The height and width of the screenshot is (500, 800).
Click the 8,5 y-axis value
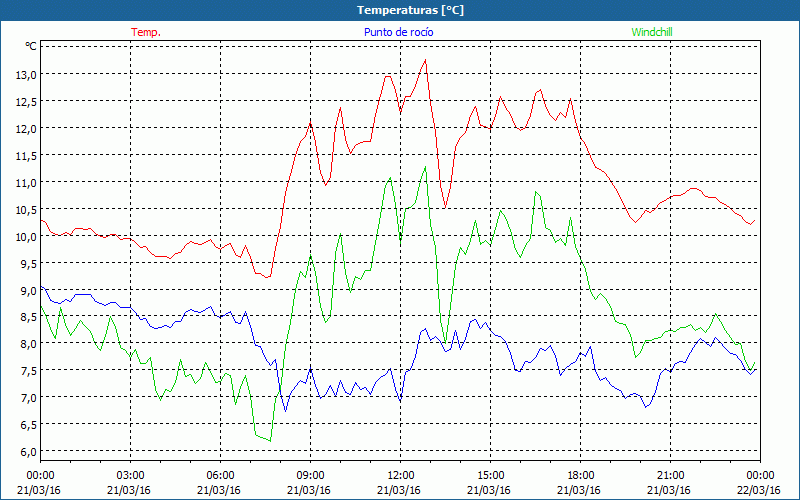(29, 317)
